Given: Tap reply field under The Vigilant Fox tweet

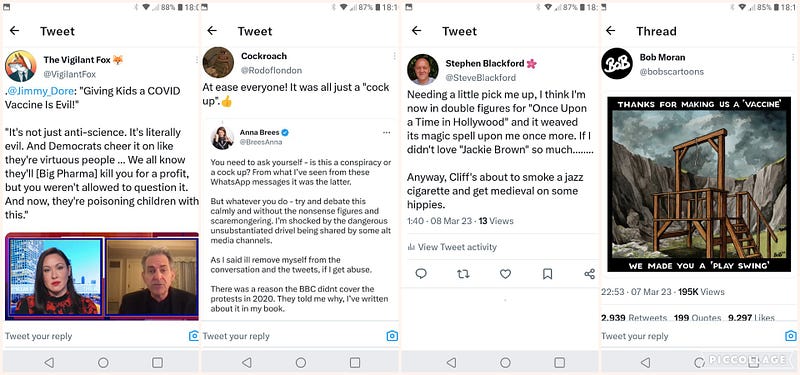Looking at the screenshot, I should [94, 336].
